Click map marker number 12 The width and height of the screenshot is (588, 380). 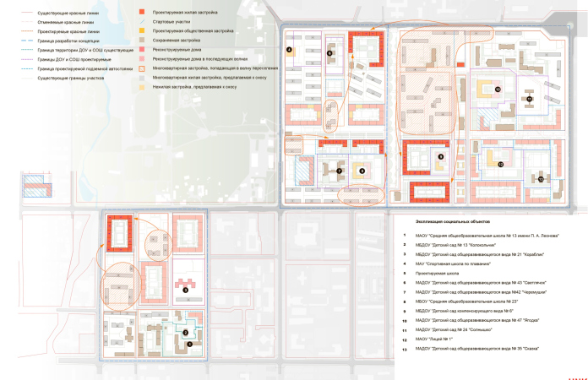500,165
